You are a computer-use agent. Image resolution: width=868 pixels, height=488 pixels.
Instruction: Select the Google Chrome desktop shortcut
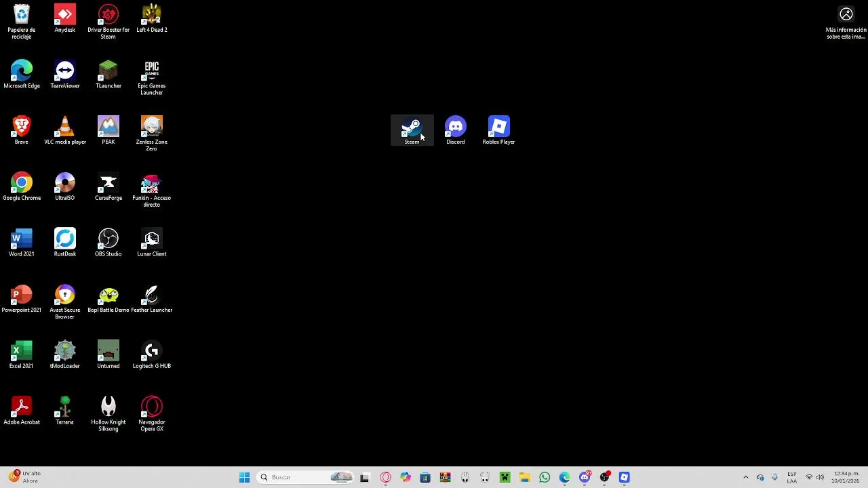tap(22, 186)
